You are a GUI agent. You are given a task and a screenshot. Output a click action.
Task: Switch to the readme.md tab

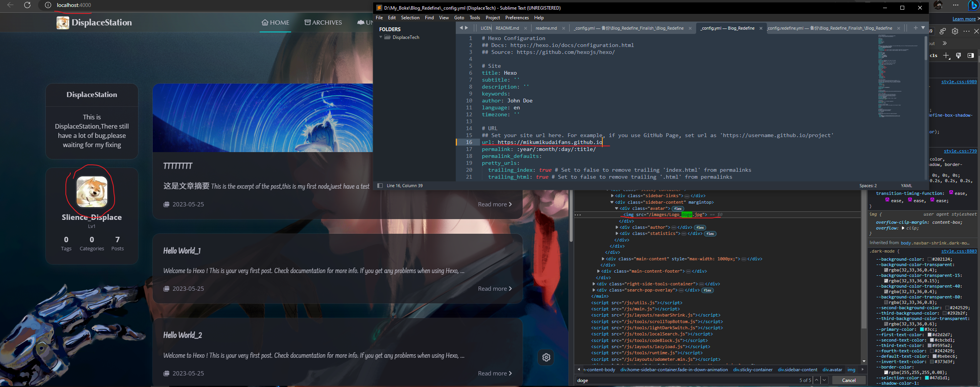(546, 28)
